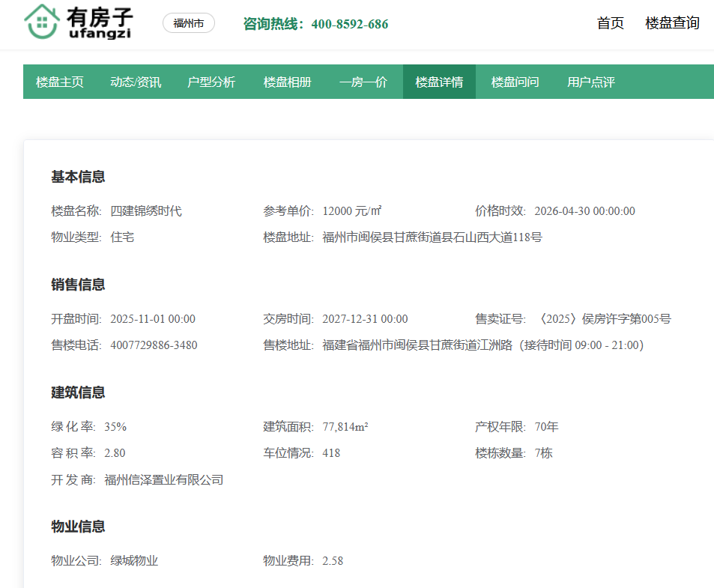Click the hotline number 400-8592-686
The image size is (714, 588).
(349, 24)
